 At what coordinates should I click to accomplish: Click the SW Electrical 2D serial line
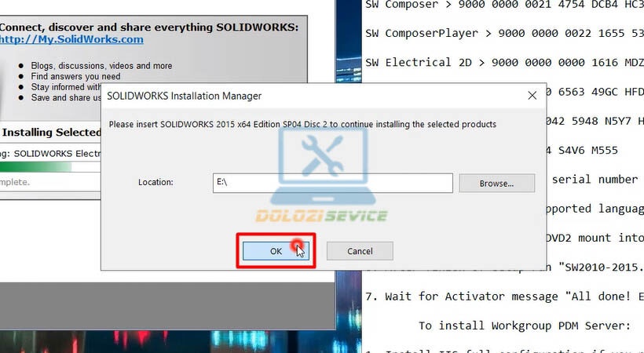(503, 62)
